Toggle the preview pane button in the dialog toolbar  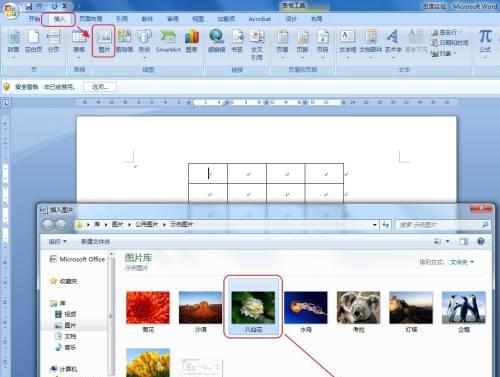[x=464, y=241]
